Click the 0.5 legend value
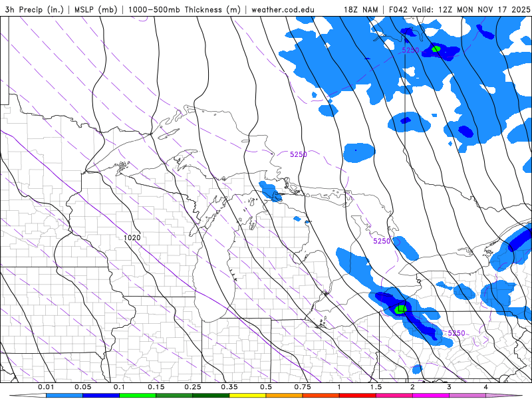Image resolution: width=532 pixels, height=399 pixels. [266, 387]
